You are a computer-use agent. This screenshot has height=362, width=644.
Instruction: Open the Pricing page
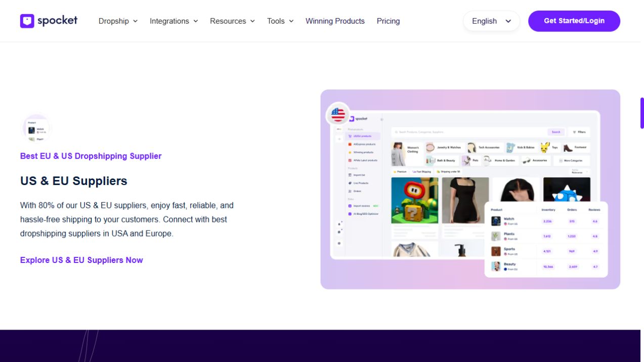point(388,21)
